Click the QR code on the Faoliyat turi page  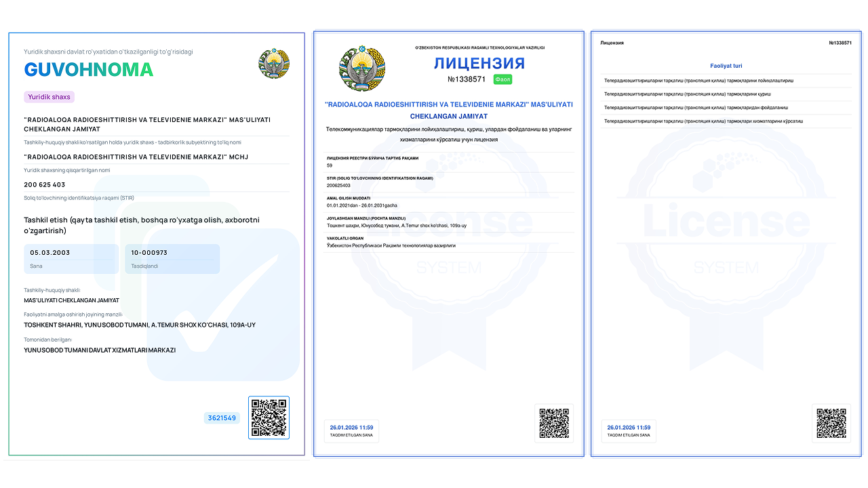(831, 424)
